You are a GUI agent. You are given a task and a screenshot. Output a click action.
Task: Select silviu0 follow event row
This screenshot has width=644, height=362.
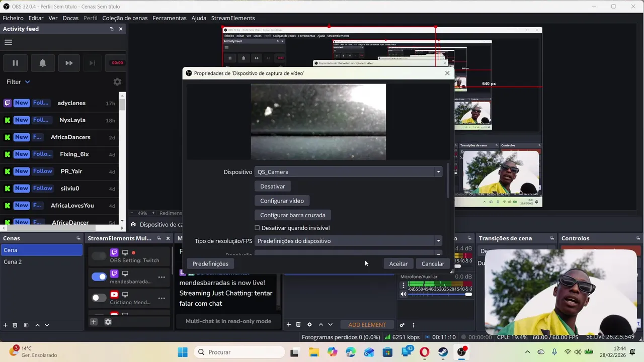59,189
